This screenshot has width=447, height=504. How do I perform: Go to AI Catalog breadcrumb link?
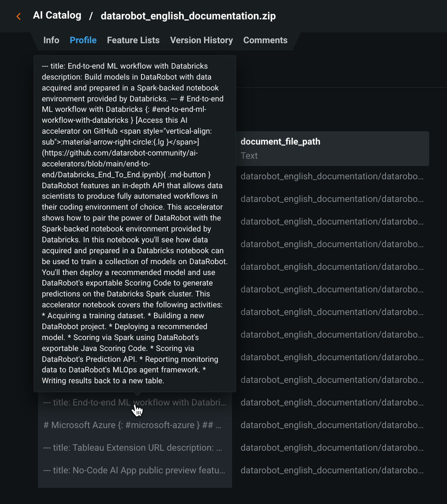57,15
